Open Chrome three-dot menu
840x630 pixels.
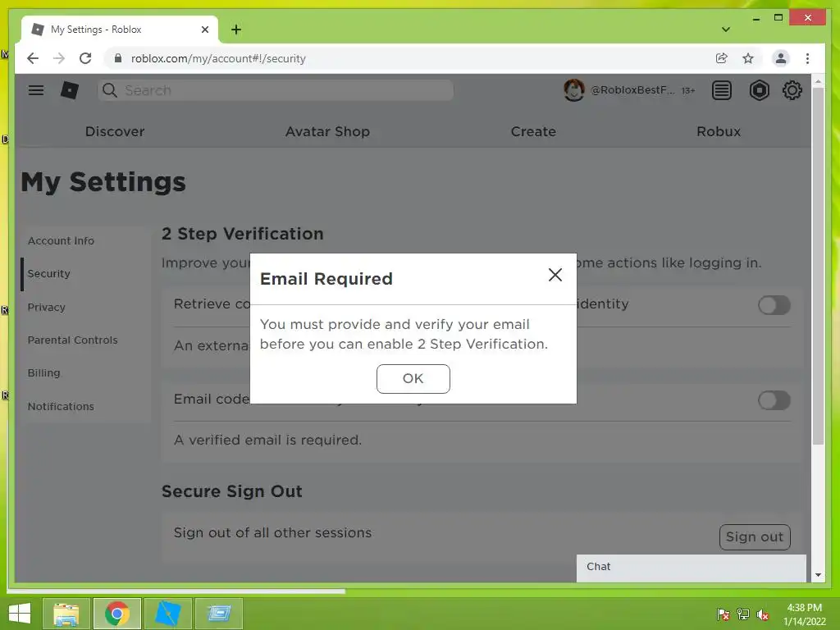point(807,58)
